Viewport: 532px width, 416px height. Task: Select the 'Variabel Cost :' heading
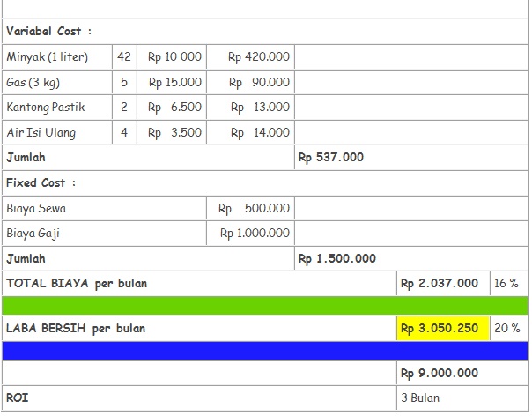click(x=48, y=32)
